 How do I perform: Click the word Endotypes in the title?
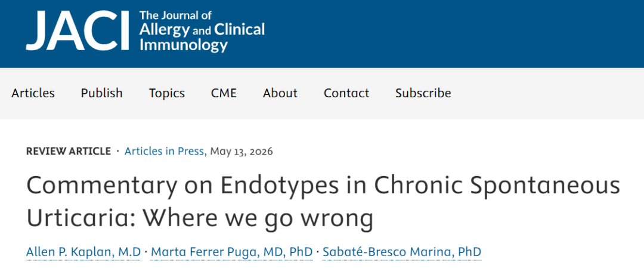coord(280,186)
